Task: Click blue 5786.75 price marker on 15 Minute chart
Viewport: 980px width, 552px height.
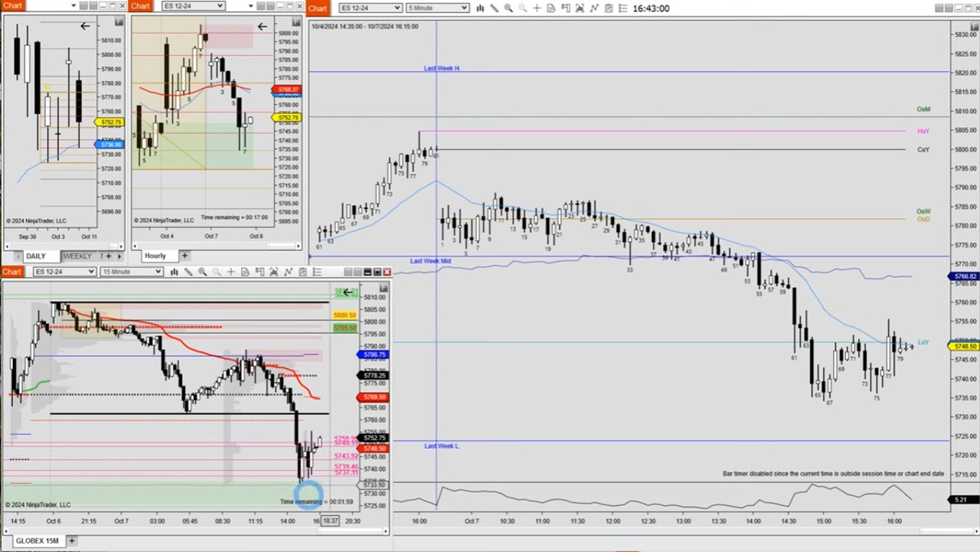Action: 374,355
